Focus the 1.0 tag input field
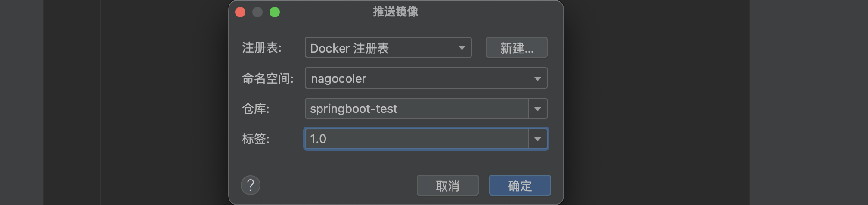This screenshot has height=205, width=868. [416, 139]
